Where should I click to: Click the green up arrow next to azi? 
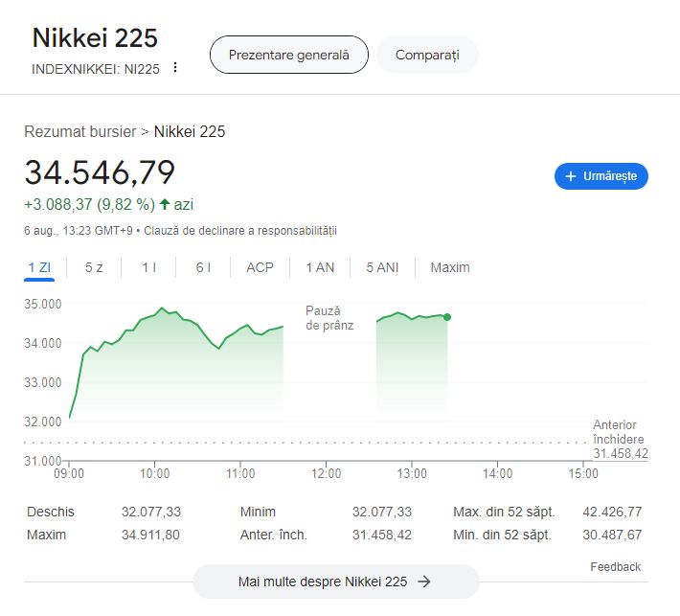point(165,204)
